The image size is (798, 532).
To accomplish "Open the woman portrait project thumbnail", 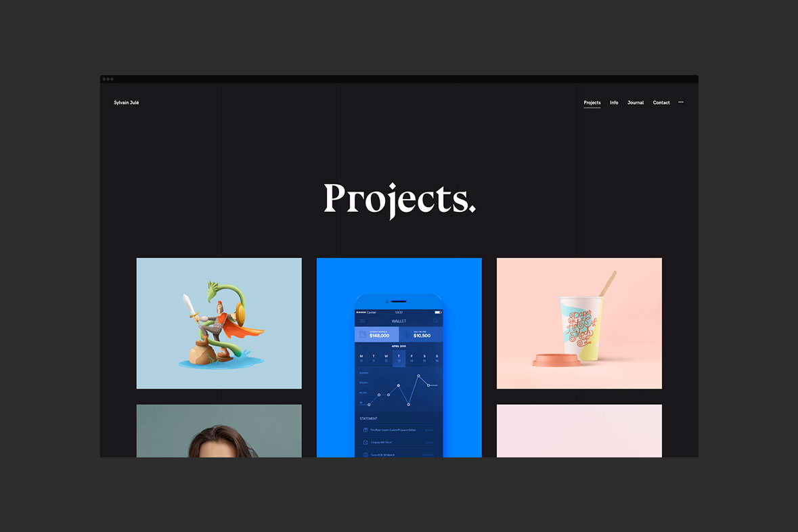I will 219,430.
